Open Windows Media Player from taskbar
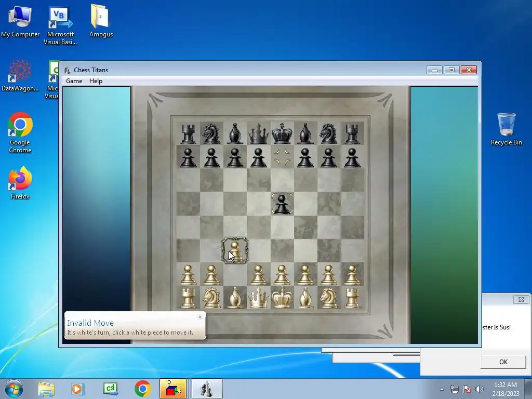This screenshot has width=532, height=399. coord(78,389)
